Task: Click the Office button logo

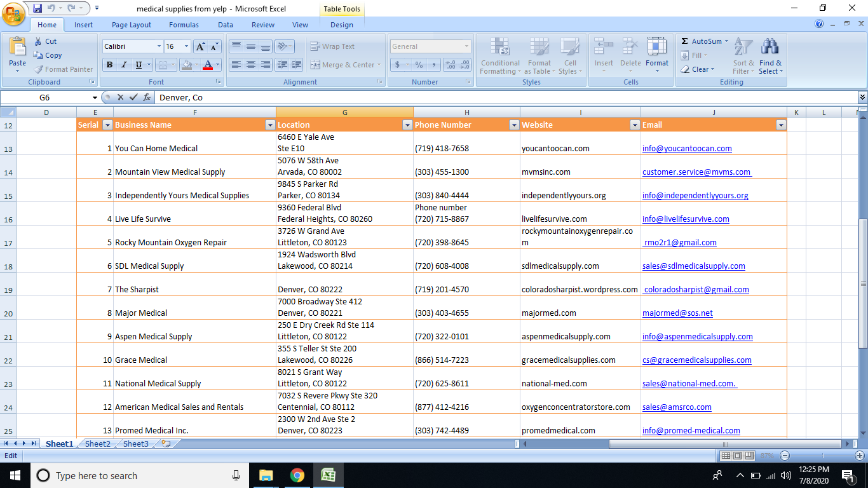Action: pyautogui.click(x=14, y=14)
